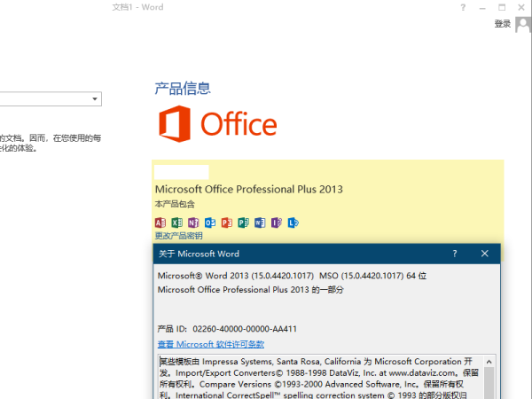Click the Publisher app icon
Image resolution: width=532 pixels, height=399 pixels.
(243, 223)
